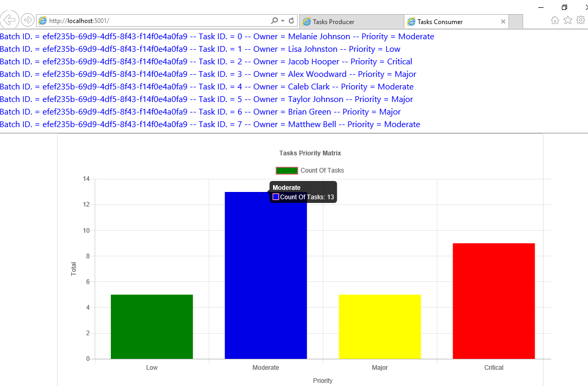The image size is (588, 386).
Task: Open a new blank tab button
Action: (515, 21)
